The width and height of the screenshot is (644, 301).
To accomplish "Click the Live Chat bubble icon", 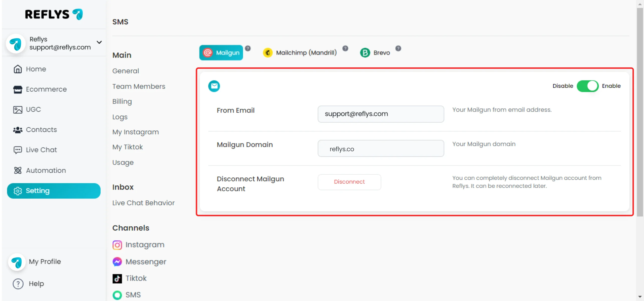I will coord(18,150).
